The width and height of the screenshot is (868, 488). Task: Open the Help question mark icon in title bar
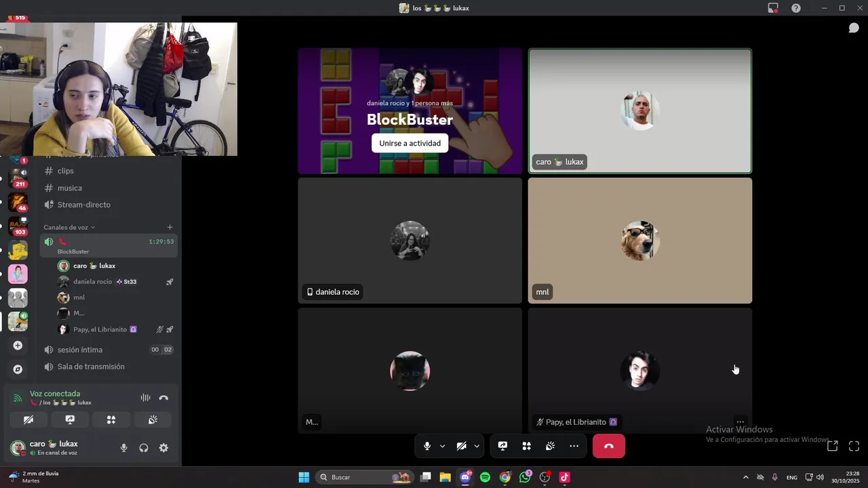click(x=796, y=8)
